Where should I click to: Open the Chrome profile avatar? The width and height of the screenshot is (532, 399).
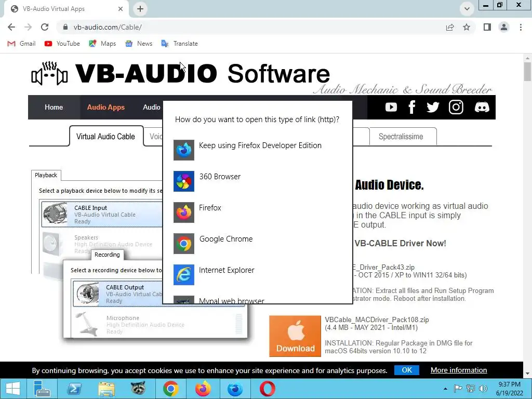504,27
